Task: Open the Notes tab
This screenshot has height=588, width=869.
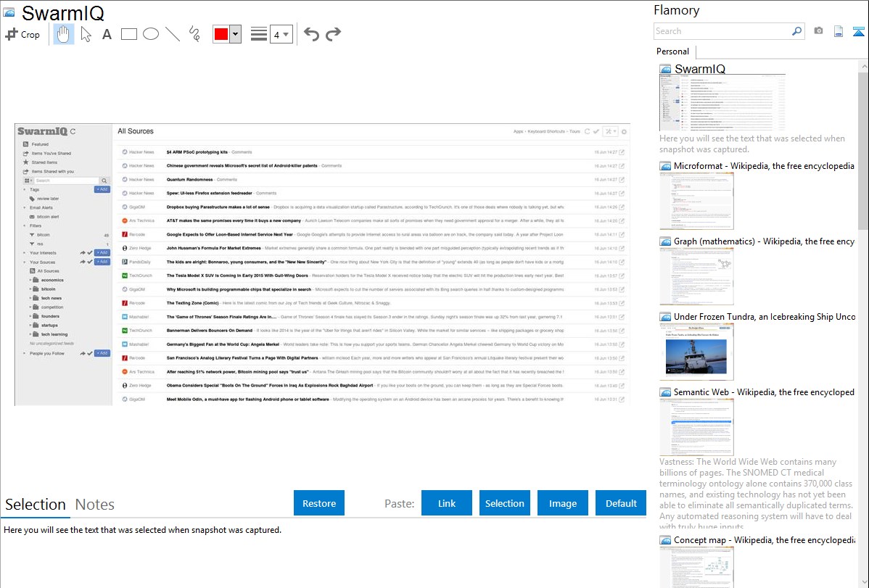Action: click(x=95, y=505)
